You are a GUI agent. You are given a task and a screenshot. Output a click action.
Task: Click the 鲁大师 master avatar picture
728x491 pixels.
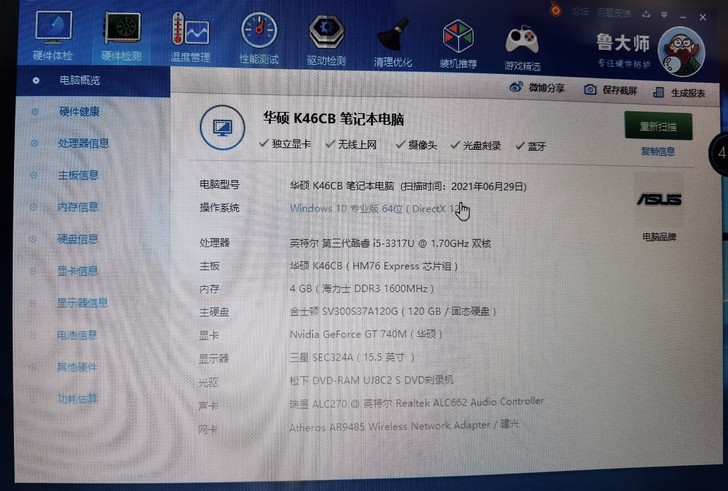click(681, 52)
